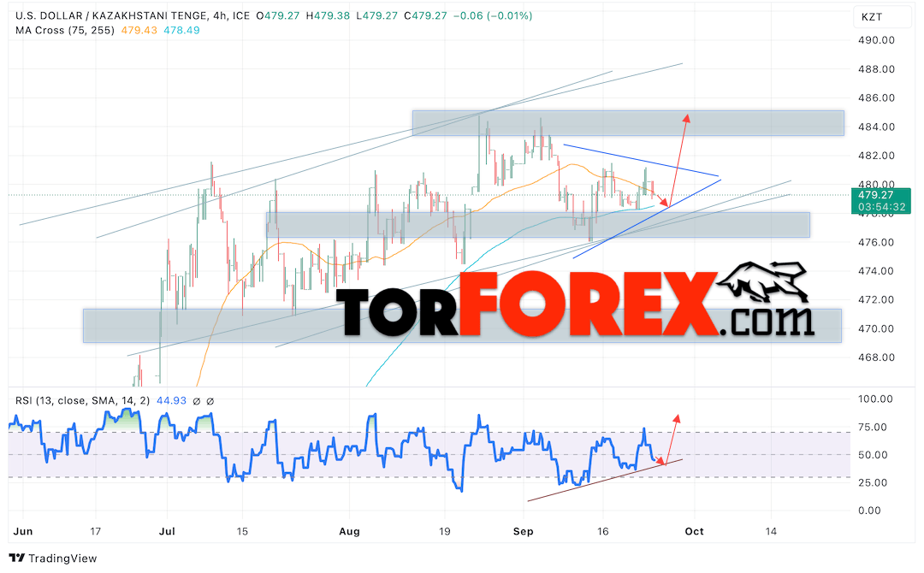Click the RSI 50.00 scale label
The image size is (924, 573).
point(873,455)
